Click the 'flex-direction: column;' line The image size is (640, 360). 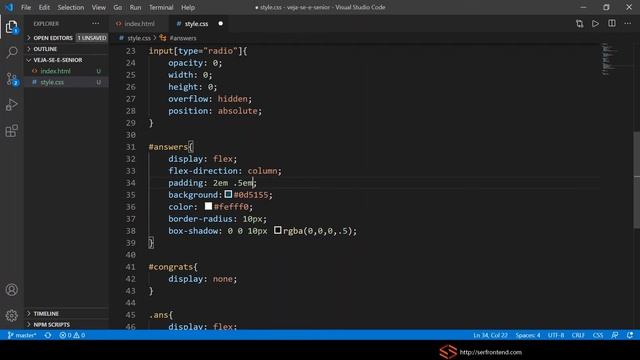point(225,171)
